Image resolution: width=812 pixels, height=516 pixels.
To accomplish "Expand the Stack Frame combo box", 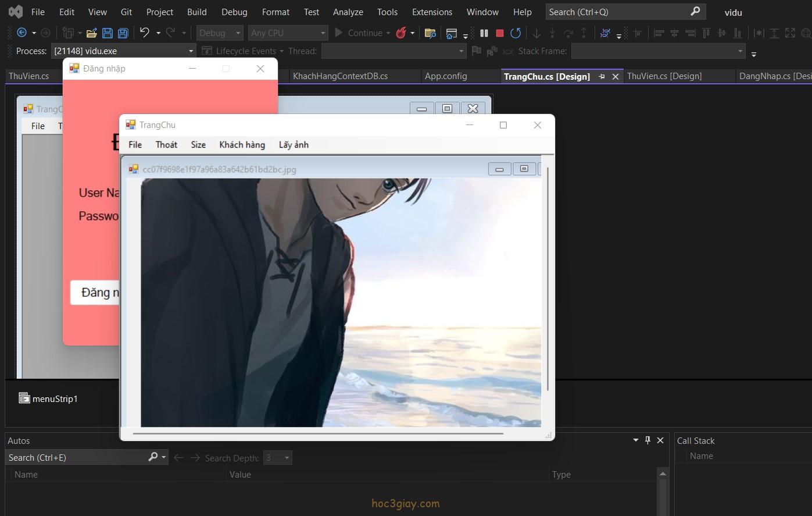I will coord(740,51).
